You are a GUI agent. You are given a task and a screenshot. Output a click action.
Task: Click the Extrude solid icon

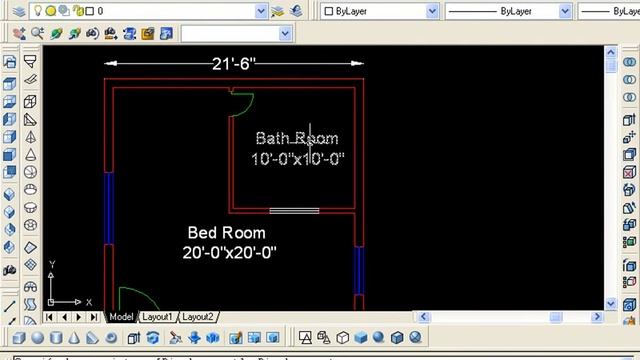pyautogui.click(x=134, y=338)
